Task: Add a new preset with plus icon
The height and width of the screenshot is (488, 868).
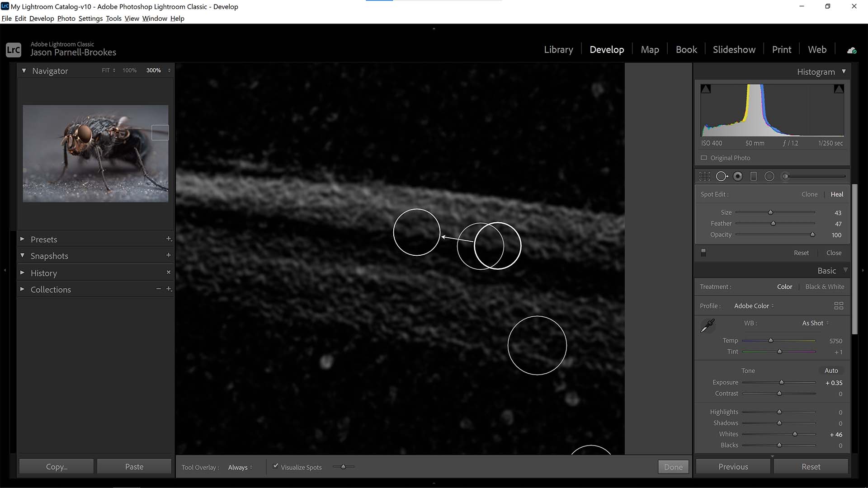Action: coord(169,239)
